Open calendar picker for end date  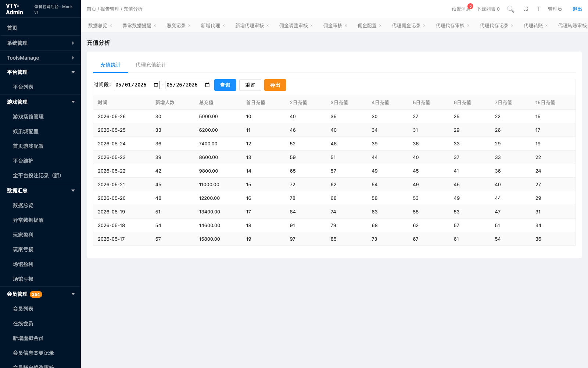[x=207, y=85]
